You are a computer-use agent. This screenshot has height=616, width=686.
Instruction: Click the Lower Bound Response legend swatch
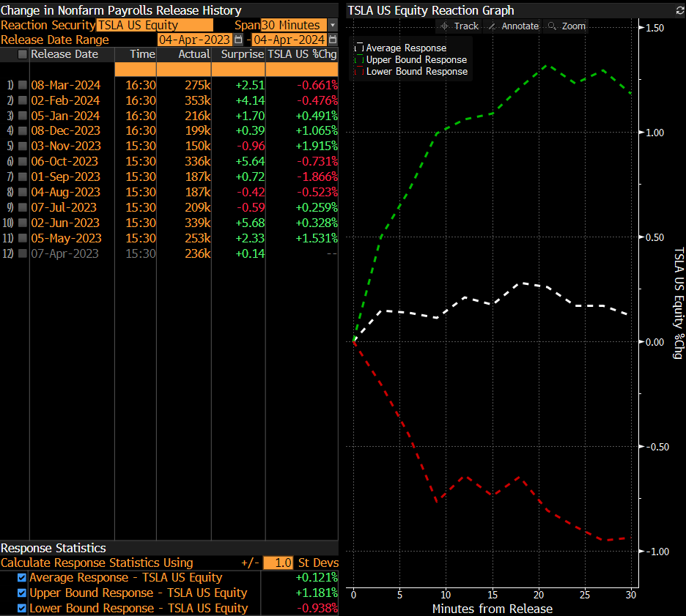pos(359,71)
